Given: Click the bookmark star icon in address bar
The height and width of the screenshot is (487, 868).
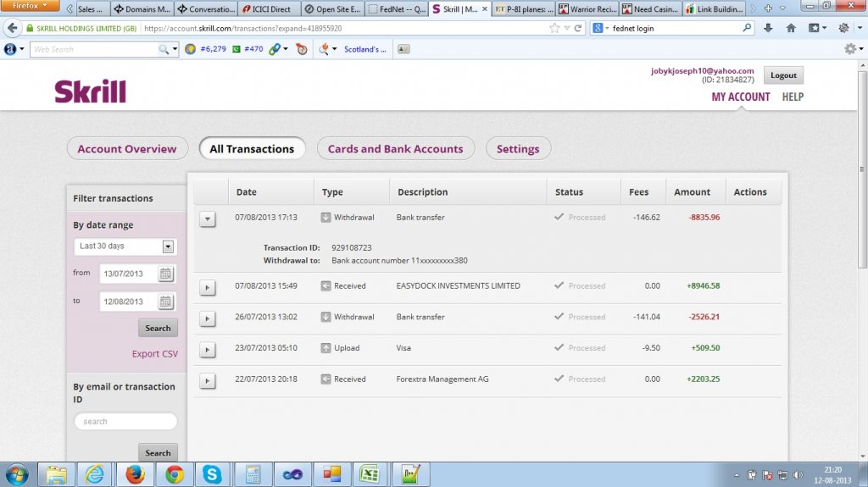Looking at the screenshot, I should pyautogui.click(x=554, y=28).
